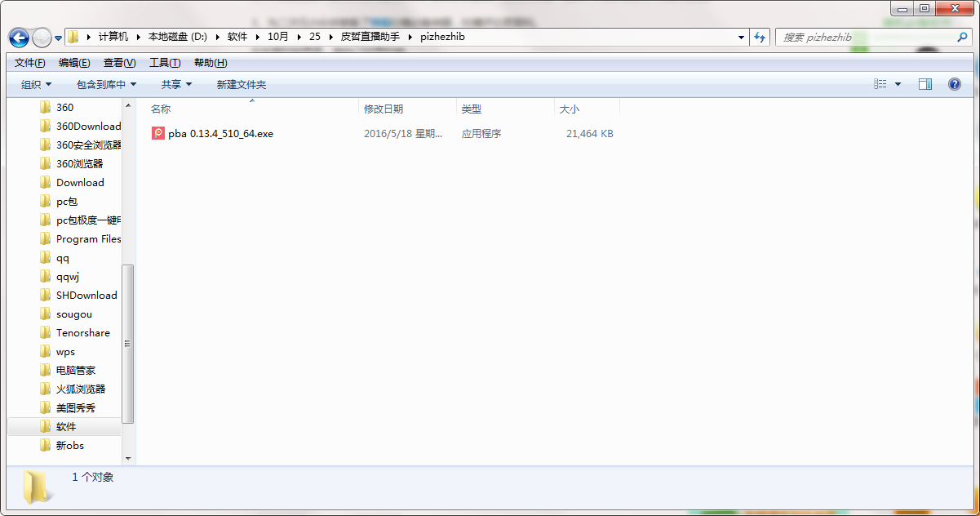Click the 软件 folder icon in tree
The height and width of the screenshot is (516, 980).
tap(45, 426)
